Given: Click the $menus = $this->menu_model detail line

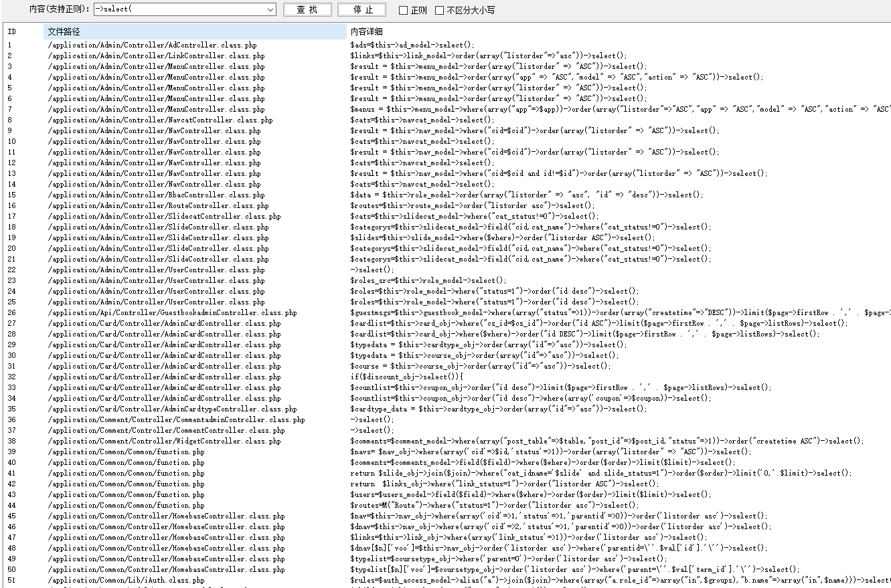Looking at the screenshot, I should click(x=620, y=109).
